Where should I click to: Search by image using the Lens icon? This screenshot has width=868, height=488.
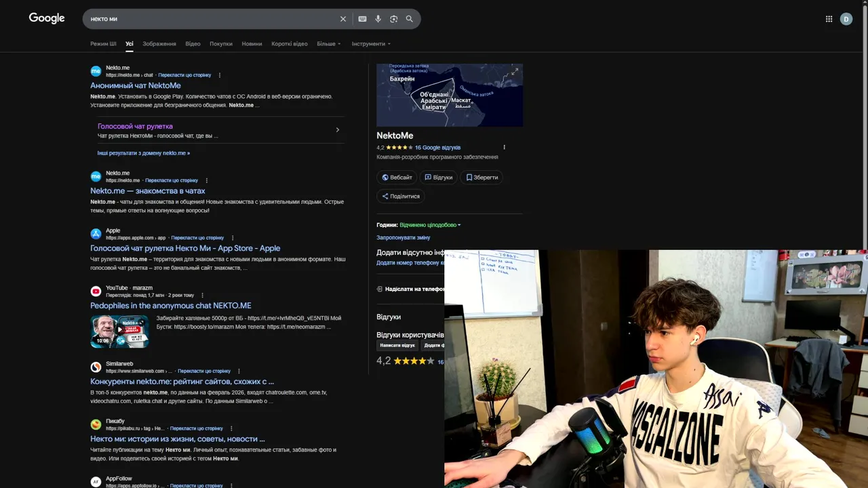pos(393,19)
